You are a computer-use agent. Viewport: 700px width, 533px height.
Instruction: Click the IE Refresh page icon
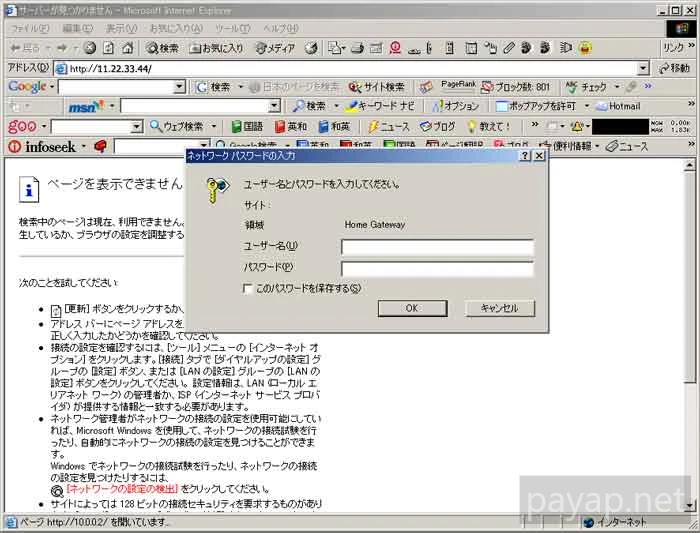109,48
